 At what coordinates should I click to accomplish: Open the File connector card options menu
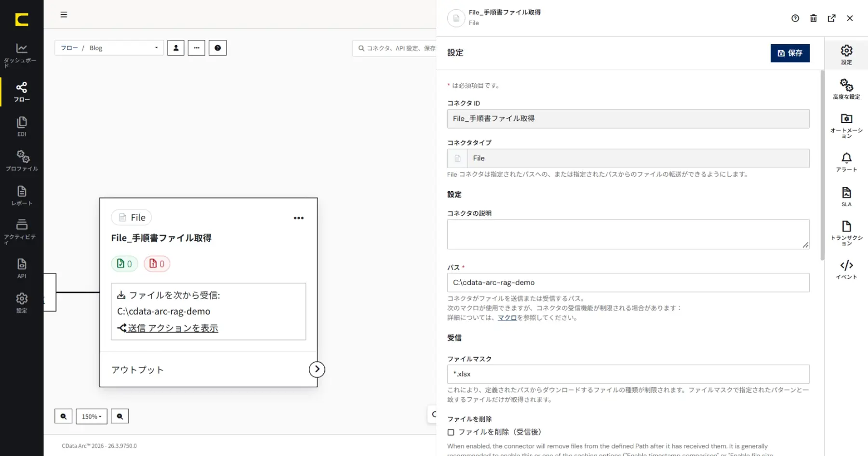299,218
